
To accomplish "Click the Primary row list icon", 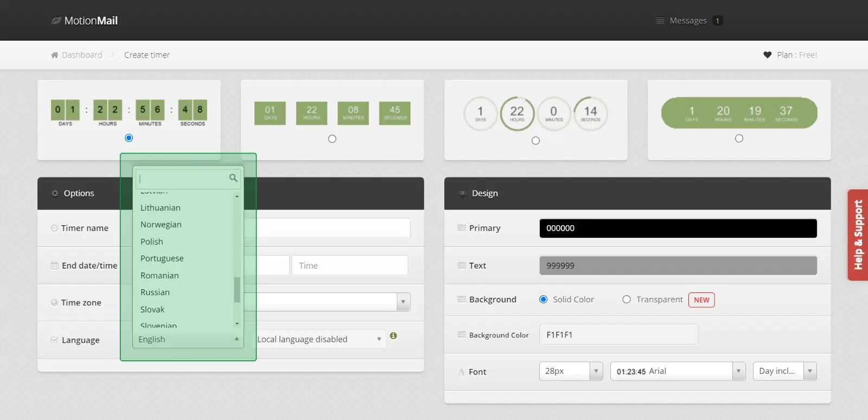I will (462, 228).
